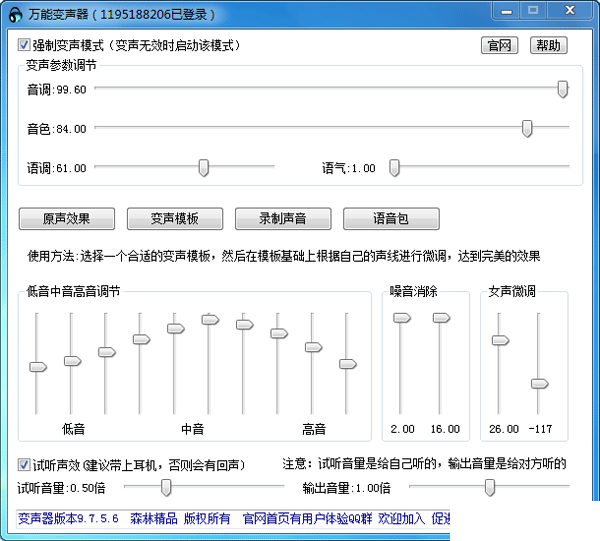Click the 森林精品 版权所有 text
Viewport: 600px width, 541px height.
(x=180, y=519)
